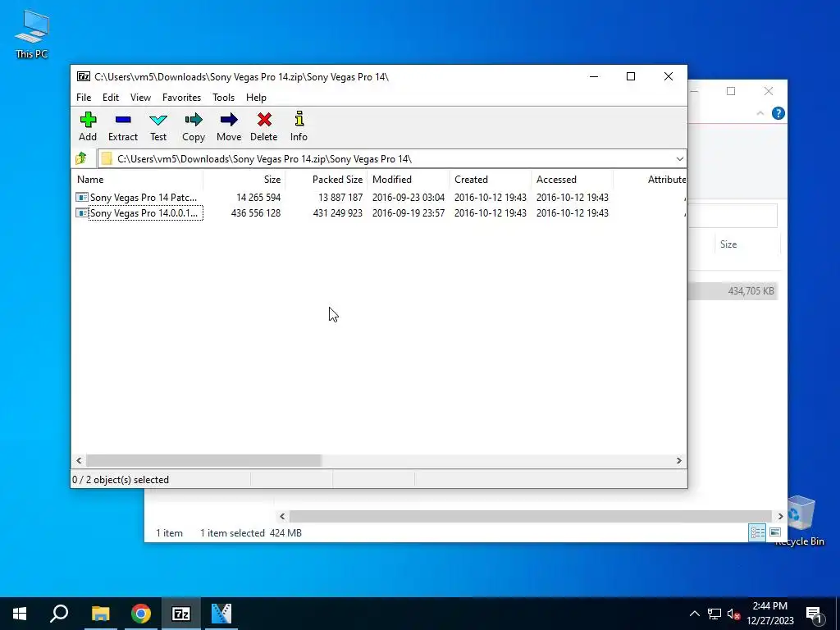Sort by Attributes column header
The image size is (840, 630).
point(650,180)
